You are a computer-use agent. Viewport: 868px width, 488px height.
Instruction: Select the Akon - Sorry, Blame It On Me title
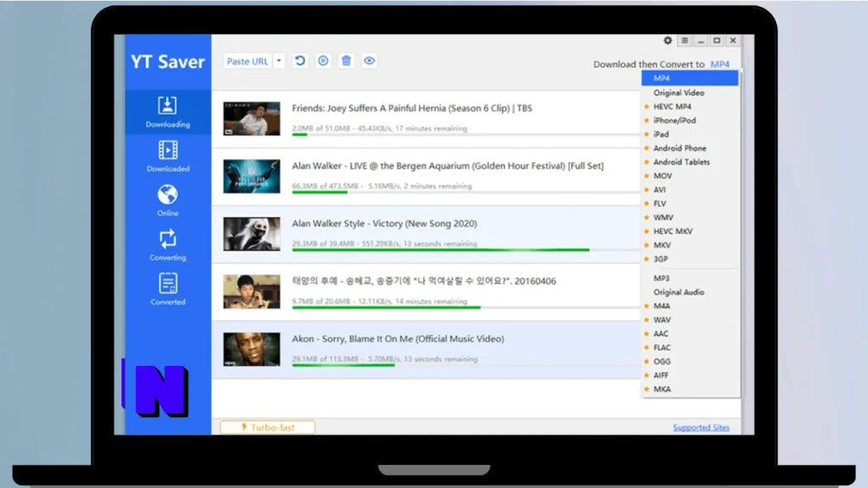point(398,339)
